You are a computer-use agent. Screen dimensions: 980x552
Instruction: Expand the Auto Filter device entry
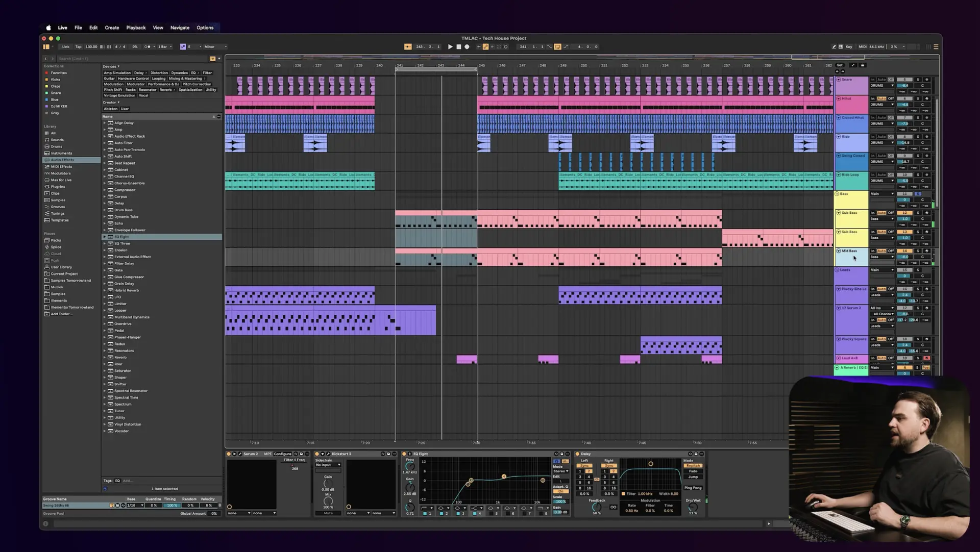point(105,143)
